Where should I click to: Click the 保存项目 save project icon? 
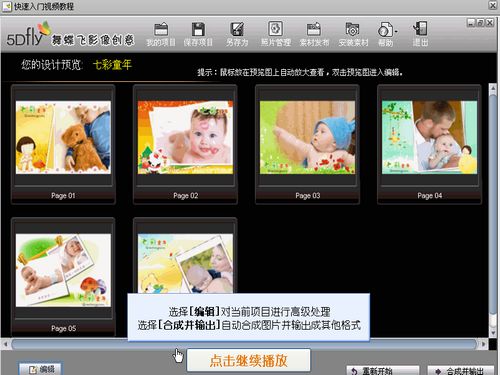pyautogui.click(x=198, y=34)
